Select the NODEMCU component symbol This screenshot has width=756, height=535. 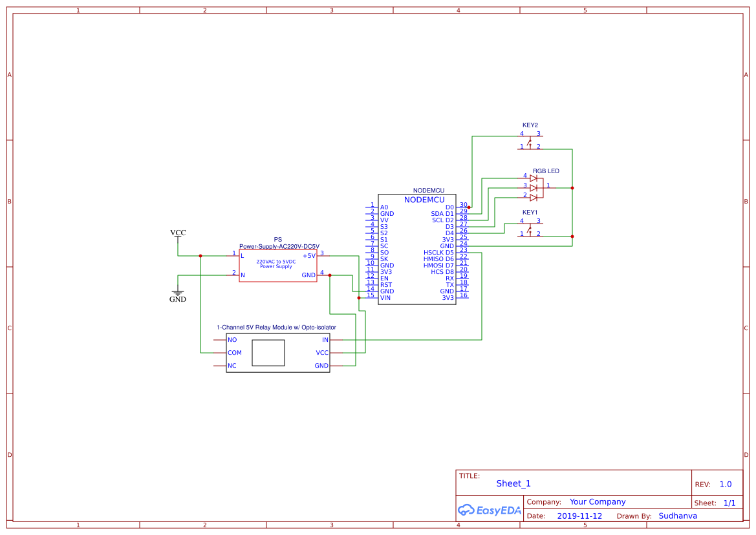pos(417,249)
